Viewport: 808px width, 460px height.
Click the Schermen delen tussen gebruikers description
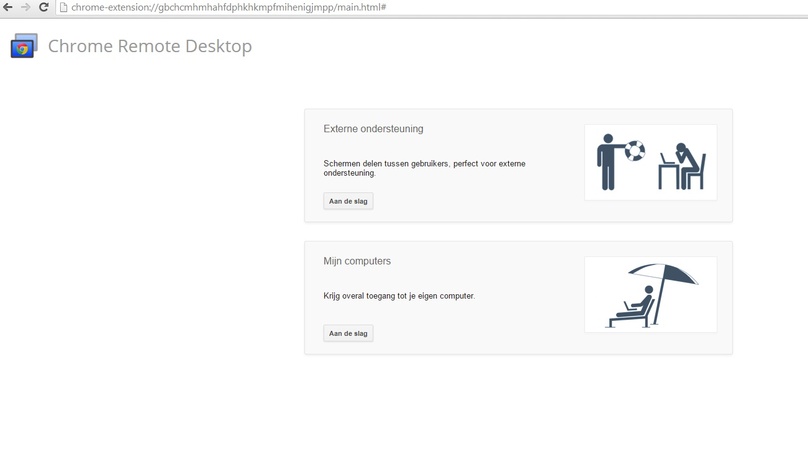425,168
